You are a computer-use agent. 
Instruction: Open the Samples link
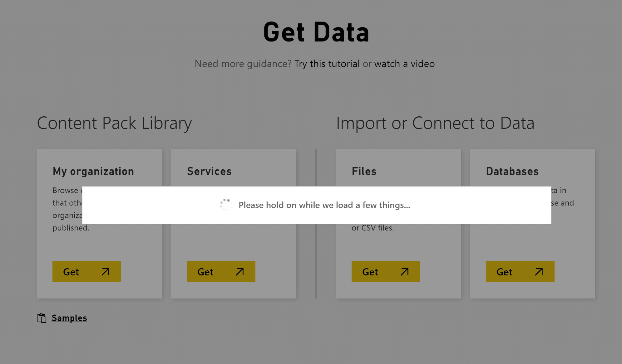[69, 318]
